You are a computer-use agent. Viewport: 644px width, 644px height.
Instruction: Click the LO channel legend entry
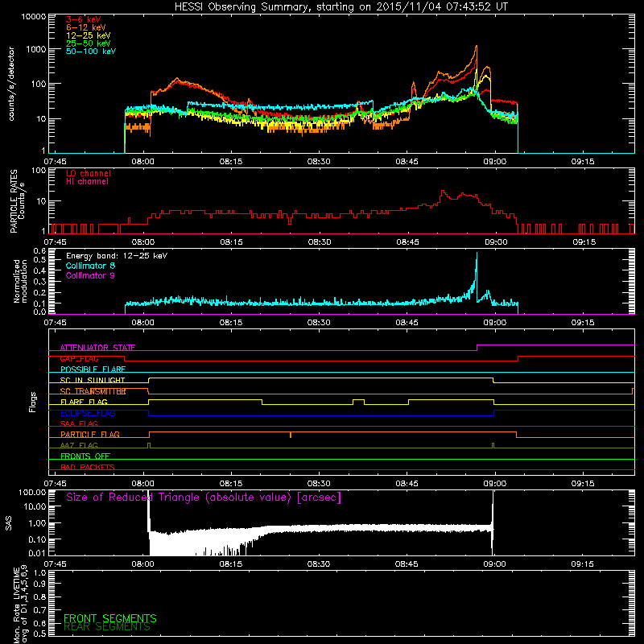pyautogui.click(x=89, y=173)
